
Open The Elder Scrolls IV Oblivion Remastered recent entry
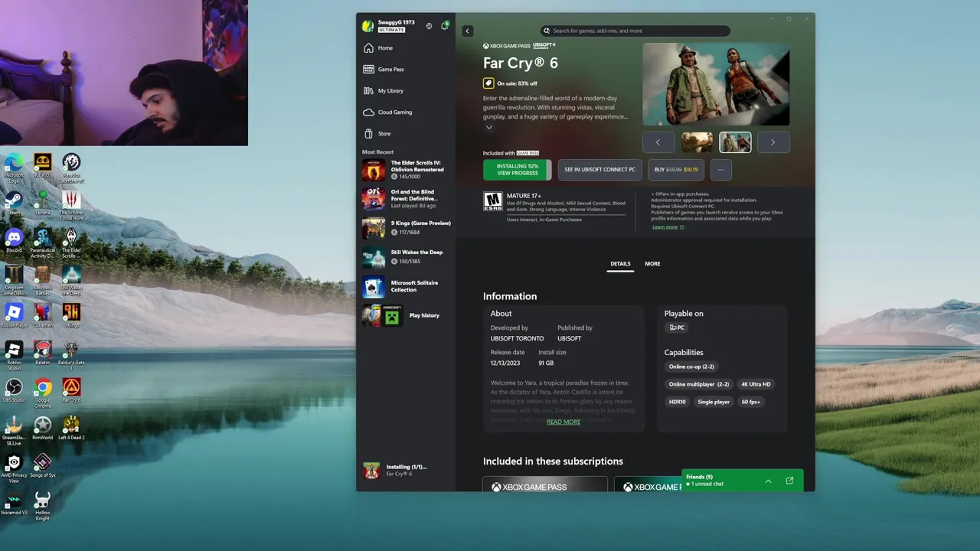(x=407, y=170)
